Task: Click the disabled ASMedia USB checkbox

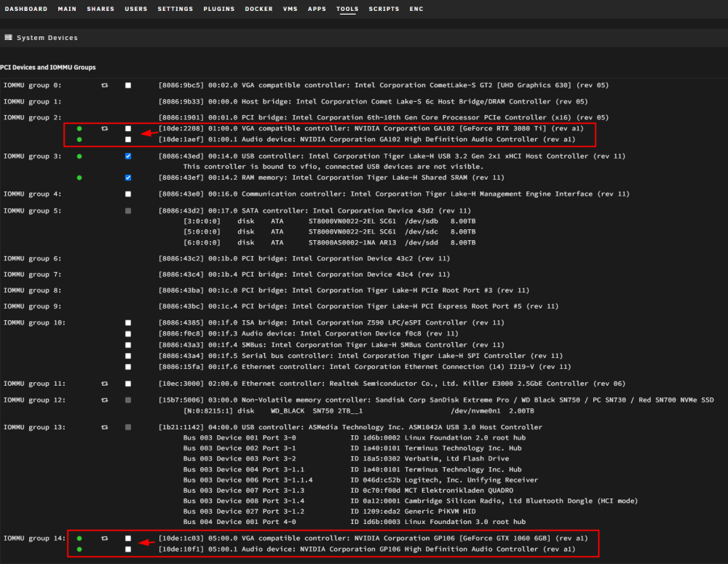Action: pos(128,427)
